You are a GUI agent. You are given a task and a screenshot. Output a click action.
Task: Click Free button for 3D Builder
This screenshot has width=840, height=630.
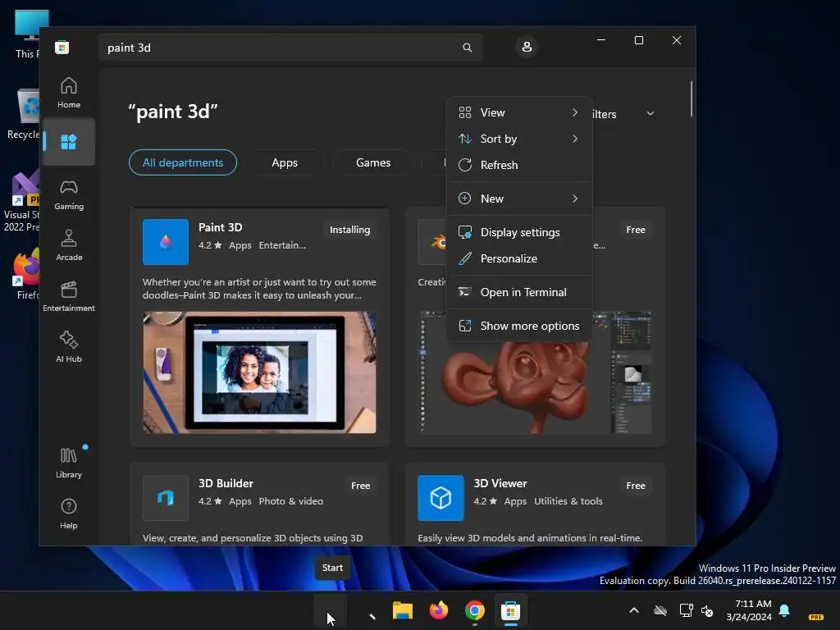[x=361, y=486]
